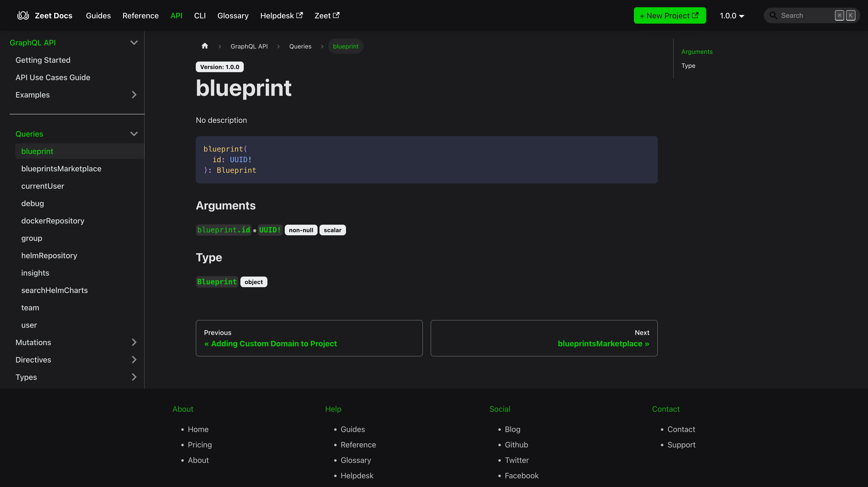Image resolution: width=868 pixels, height=487 pixels.
Task: Click the home breadcrumb icon
Action: click(204, 46)
